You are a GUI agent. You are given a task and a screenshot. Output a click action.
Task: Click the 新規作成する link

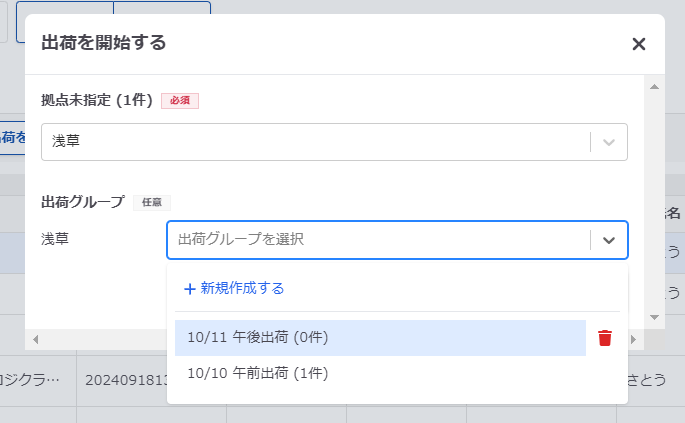242,288
